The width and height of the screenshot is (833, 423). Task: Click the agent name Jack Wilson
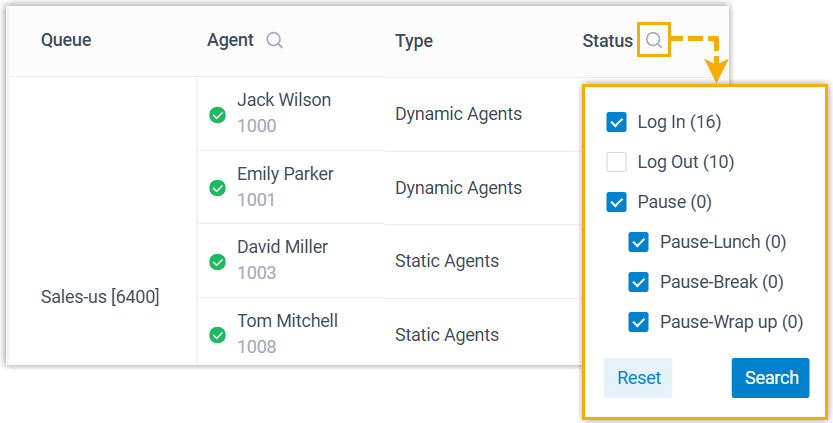click(x=284, y=100)
